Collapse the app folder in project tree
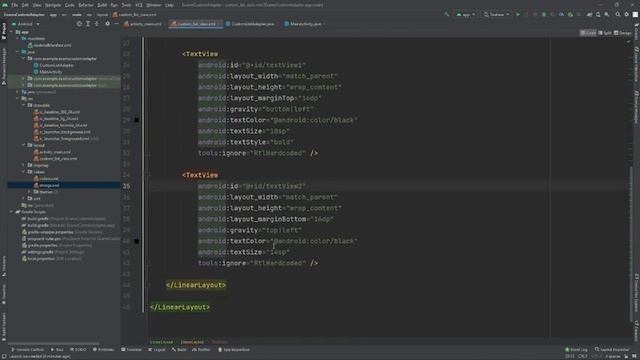Viewport: 640px width, 360px height. (11, 32)
